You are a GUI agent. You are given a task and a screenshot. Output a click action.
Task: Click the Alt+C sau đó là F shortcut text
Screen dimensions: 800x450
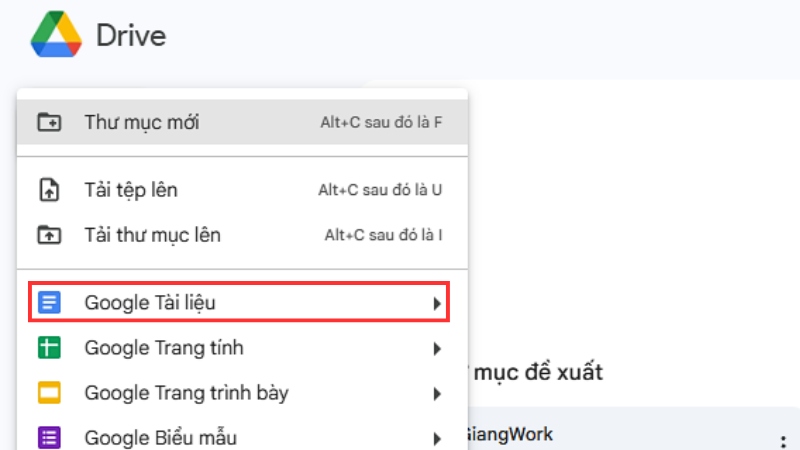click(381, 122)
